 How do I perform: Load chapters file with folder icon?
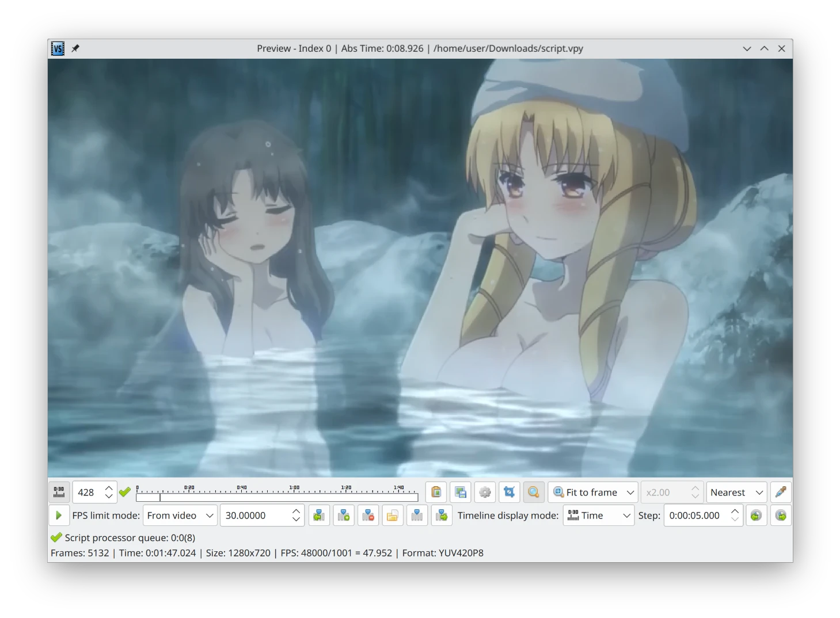[393, 516]
